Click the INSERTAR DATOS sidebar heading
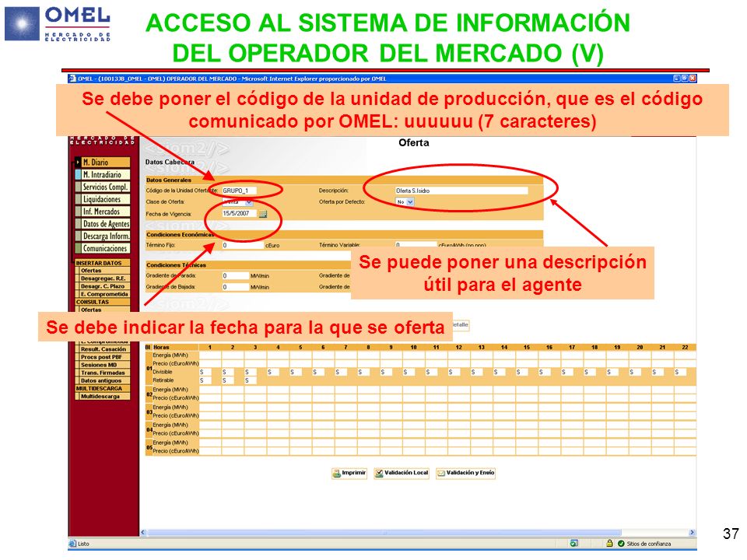This screenshot has width=747, height=560. pyautogui.click(x=99, y=263)
